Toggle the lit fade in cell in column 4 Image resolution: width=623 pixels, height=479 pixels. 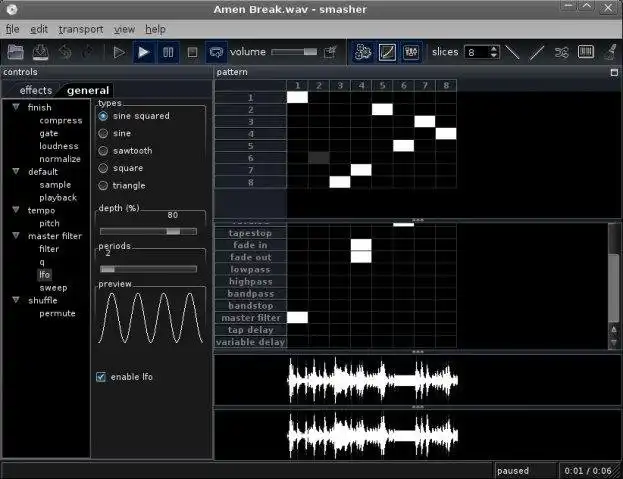[361, 245]
